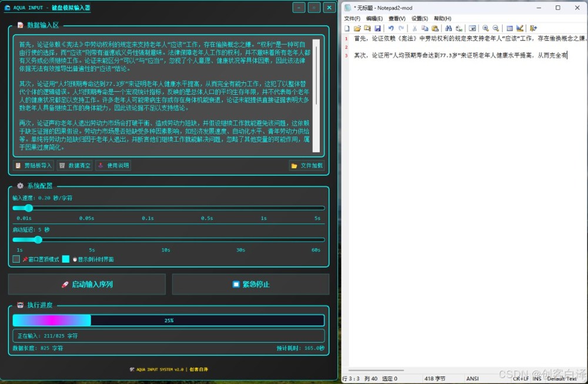Close the AQUA INPUT window
This screenshot has height=384, width=588.
(329, 8)
